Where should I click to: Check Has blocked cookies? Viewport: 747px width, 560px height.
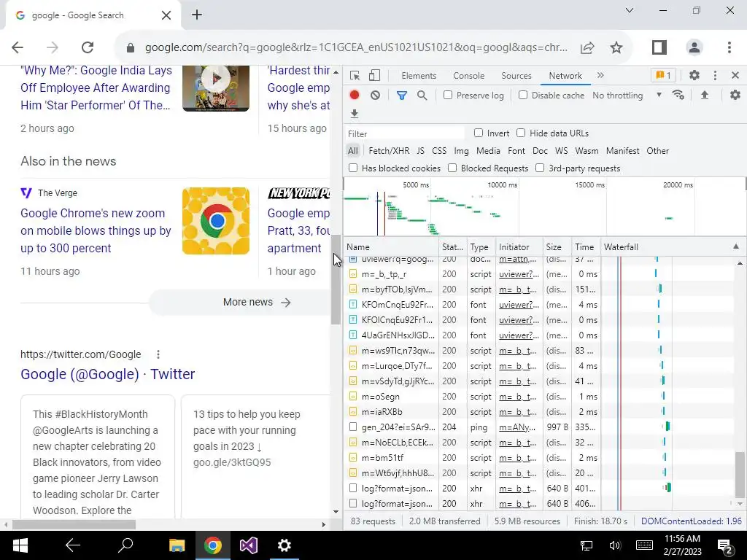(353, 168)
